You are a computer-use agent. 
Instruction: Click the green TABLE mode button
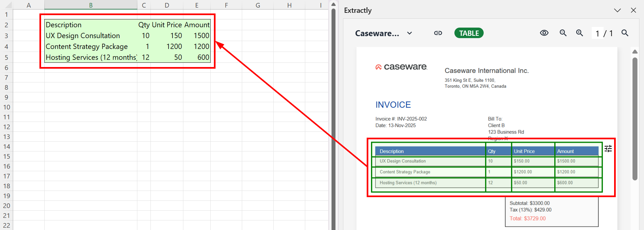coord(469,33)
